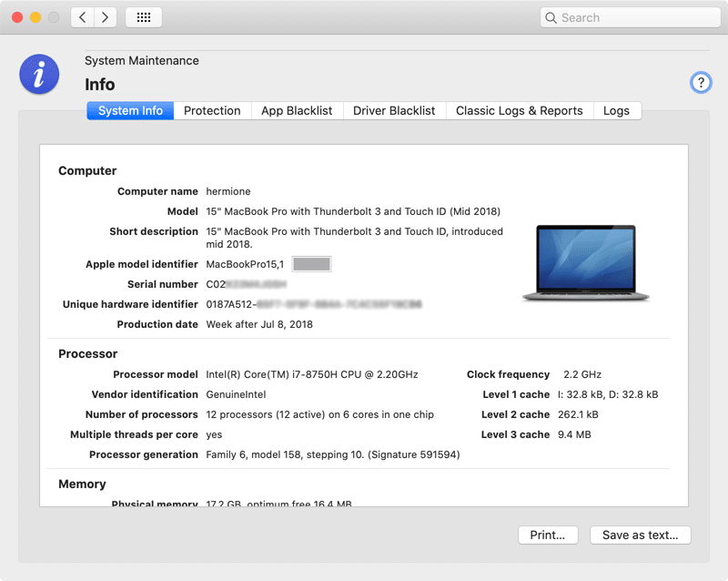
Task: Click the 'Processor' section heading
Action: click(87, 354)
